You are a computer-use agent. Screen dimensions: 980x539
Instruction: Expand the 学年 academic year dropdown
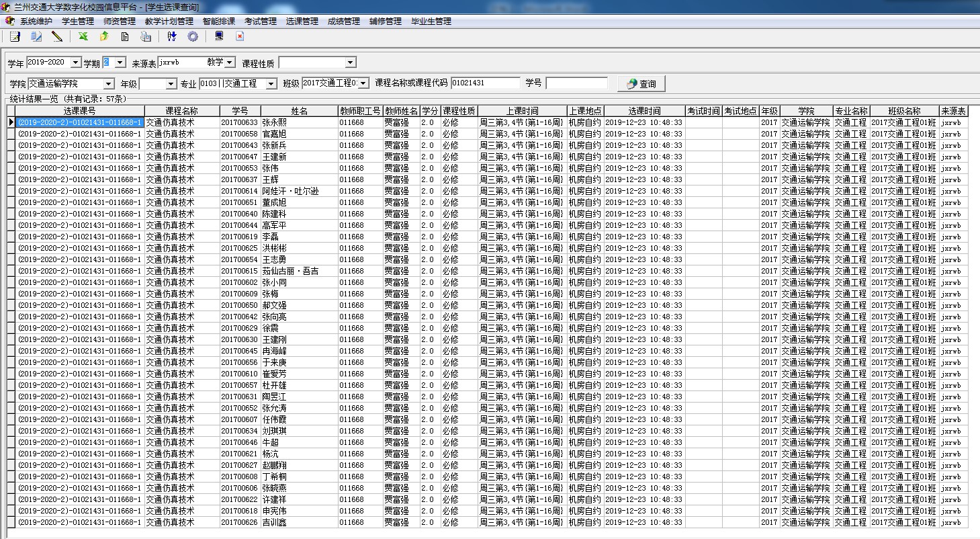tap(75, 63)
